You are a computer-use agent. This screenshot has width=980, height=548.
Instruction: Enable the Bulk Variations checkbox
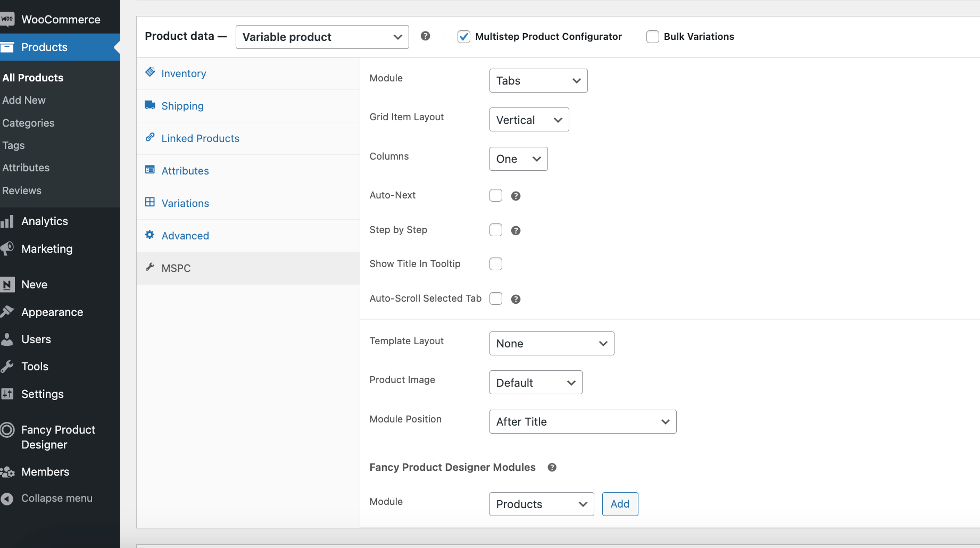tap(653, 37)
